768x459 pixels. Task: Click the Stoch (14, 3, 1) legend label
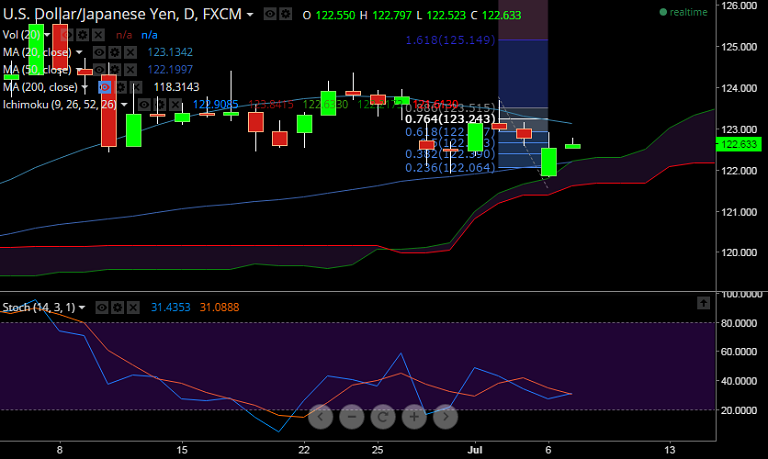[x=39, y=308]
